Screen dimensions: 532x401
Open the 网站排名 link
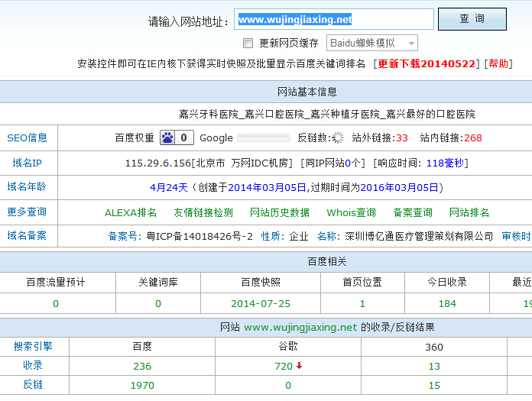[x=469, y=212]
